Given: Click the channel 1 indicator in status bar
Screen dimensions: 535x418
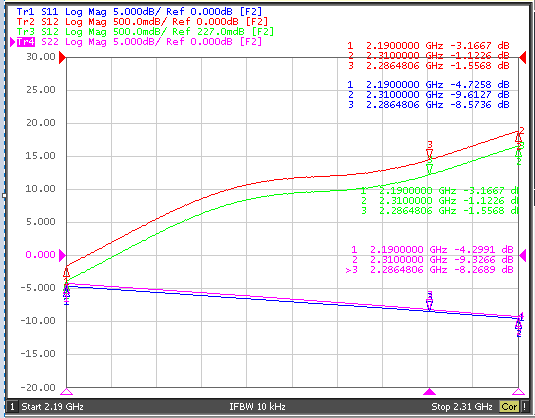Looking at the screenshot, I should (12, 407).
